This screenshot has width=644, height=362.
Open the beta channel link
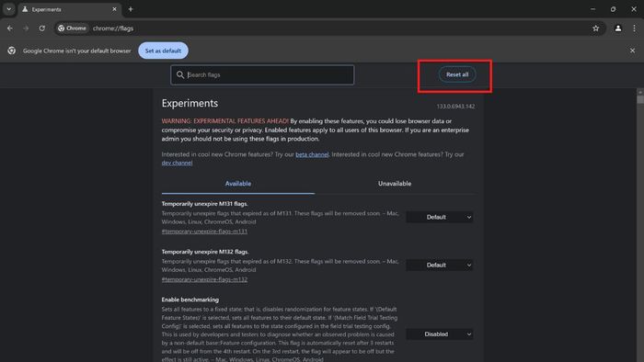pos(312,154)
